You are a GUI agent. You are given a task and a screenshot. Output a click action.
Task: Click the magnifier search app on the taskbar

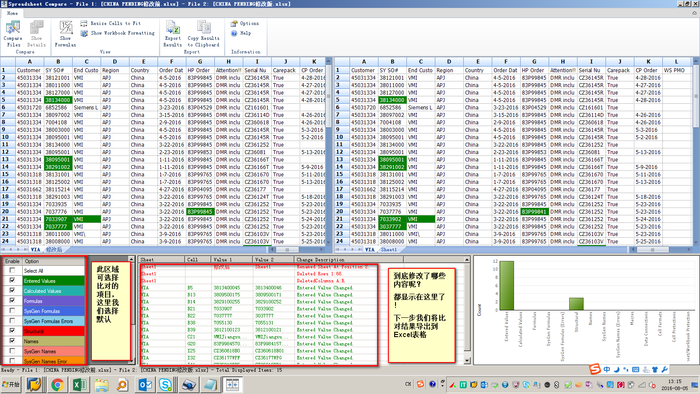coord(122,385)
